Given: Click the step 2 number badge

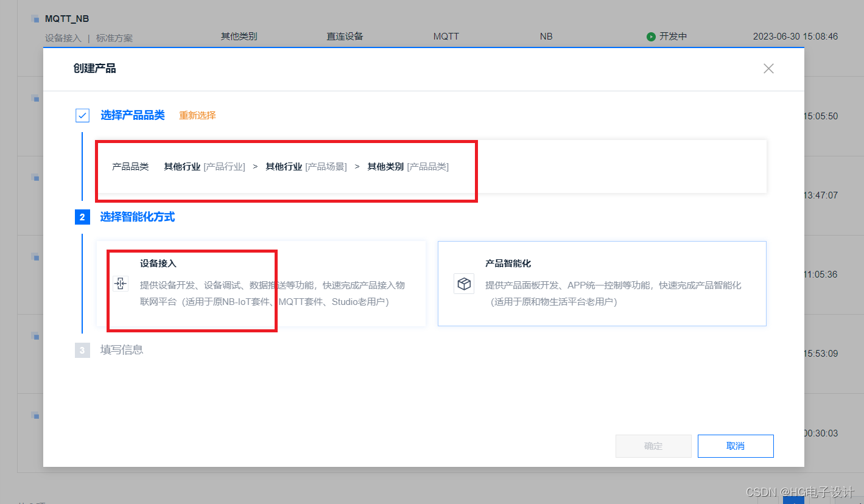Looking at the screenshot, I should tap(82, 217).
